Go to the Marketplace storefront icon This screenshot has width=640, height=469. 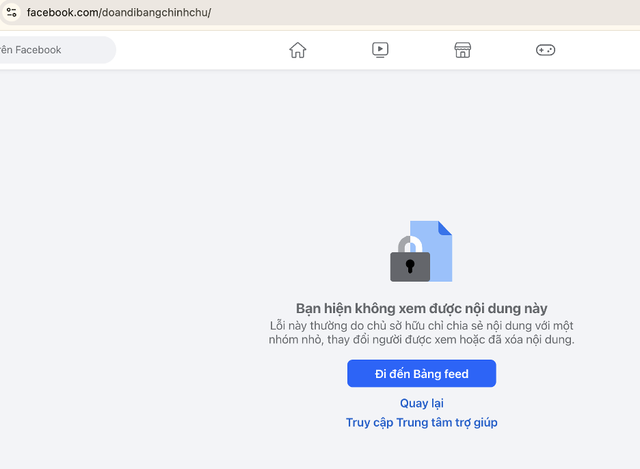462,50
